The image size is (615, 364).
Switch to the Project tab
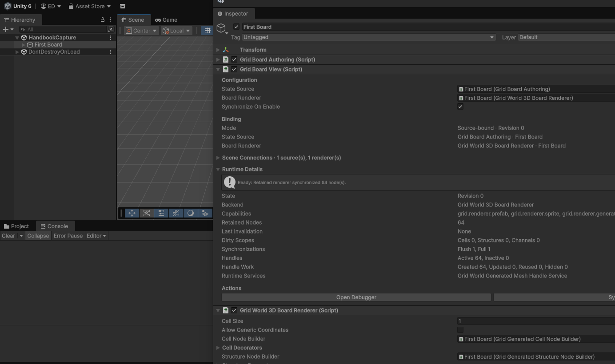(x=16, y=226)
